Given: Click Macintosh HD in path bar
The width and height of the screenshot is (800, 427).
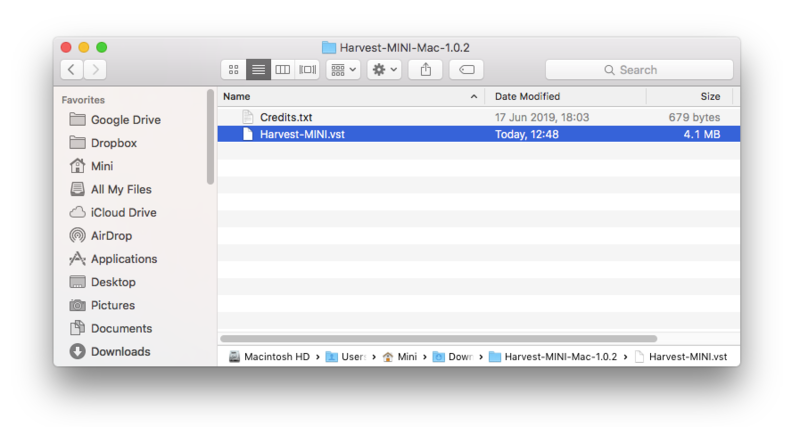Looking at the screenshot, I should [269, 357].
